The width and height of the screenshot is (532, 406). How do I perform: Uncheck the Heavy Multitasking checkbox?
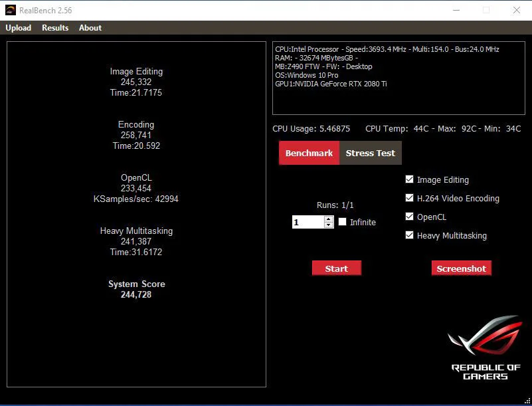click(410, 235)
